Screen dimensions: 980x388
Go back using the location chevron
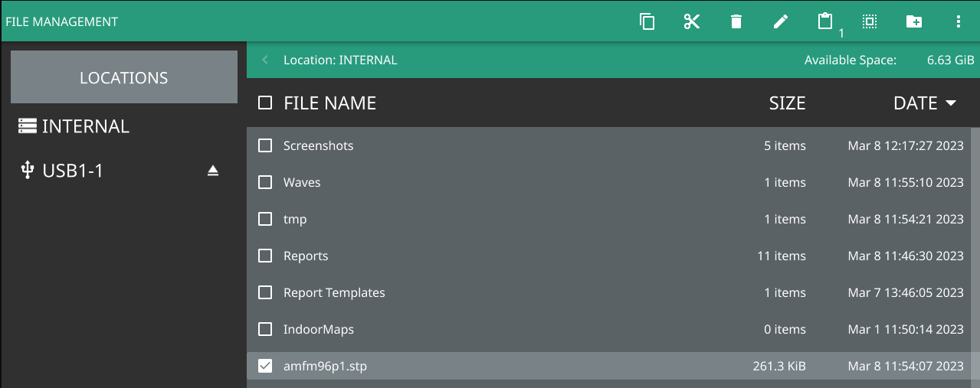(x=265, y=60)
